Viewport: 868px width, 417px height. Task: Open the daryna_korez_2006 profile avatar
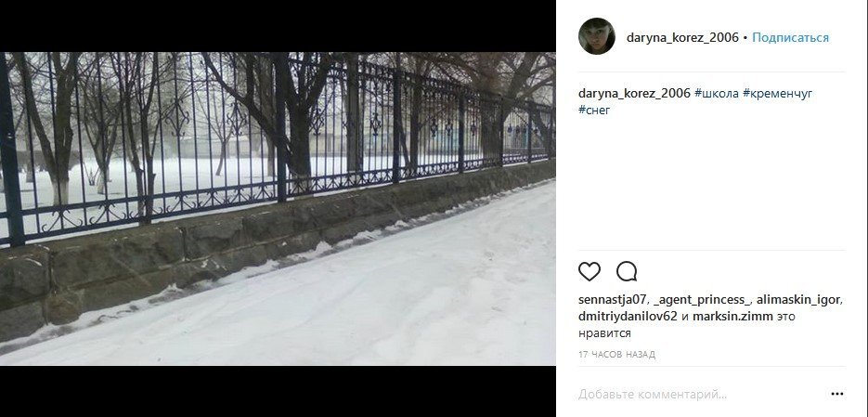tap(597, 36)
